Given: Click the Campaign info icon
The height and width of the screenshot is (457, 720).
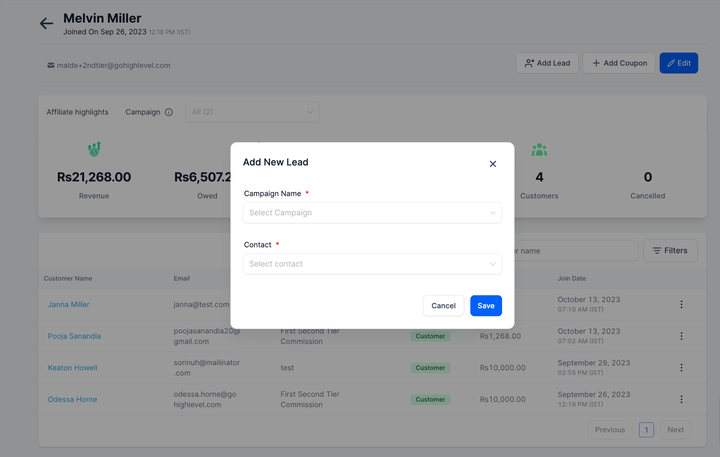Looking at the screenshot, I should tap(169, 112).
